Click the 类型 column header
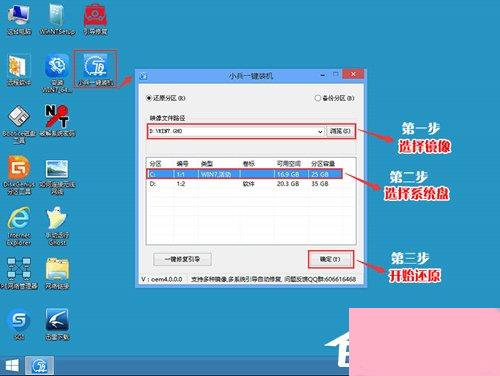Screen dimensions: 500x376 (x=207, y=164)
